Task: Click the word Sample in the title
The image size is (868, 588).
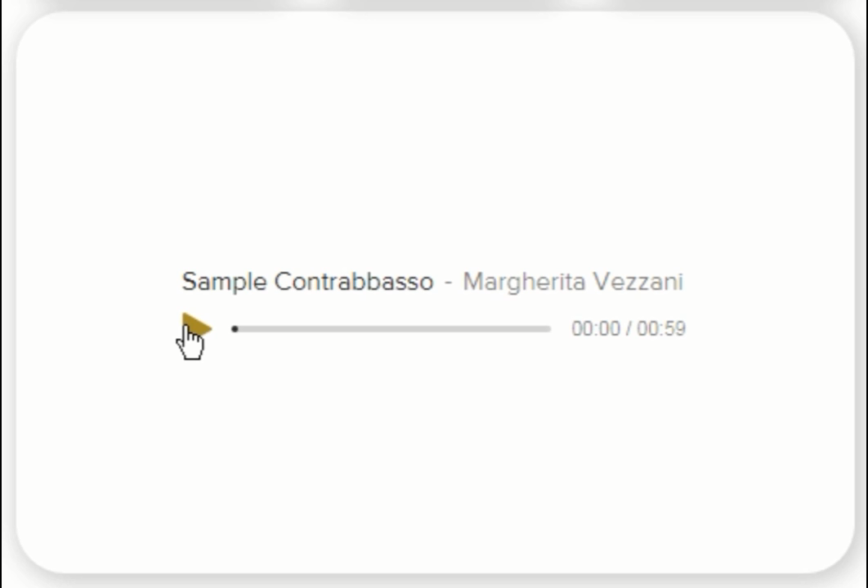Action: (224, 282)
